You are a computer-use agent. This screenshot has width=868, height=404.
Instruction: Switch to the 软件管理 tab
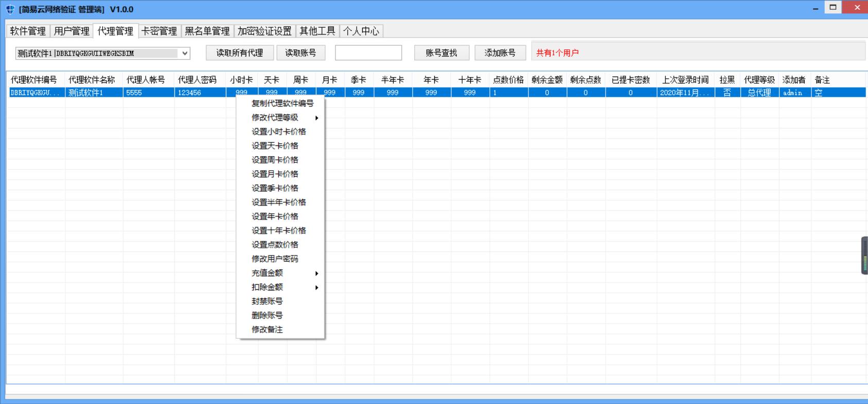click(x=28, y=31)
